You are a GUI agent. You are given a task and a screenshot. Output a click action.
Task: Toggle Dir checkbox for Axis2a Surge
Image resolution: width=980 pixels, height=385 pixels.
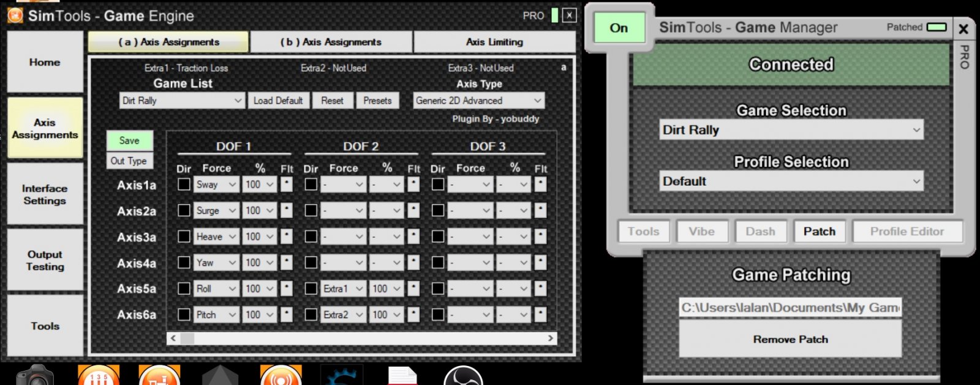184,210
